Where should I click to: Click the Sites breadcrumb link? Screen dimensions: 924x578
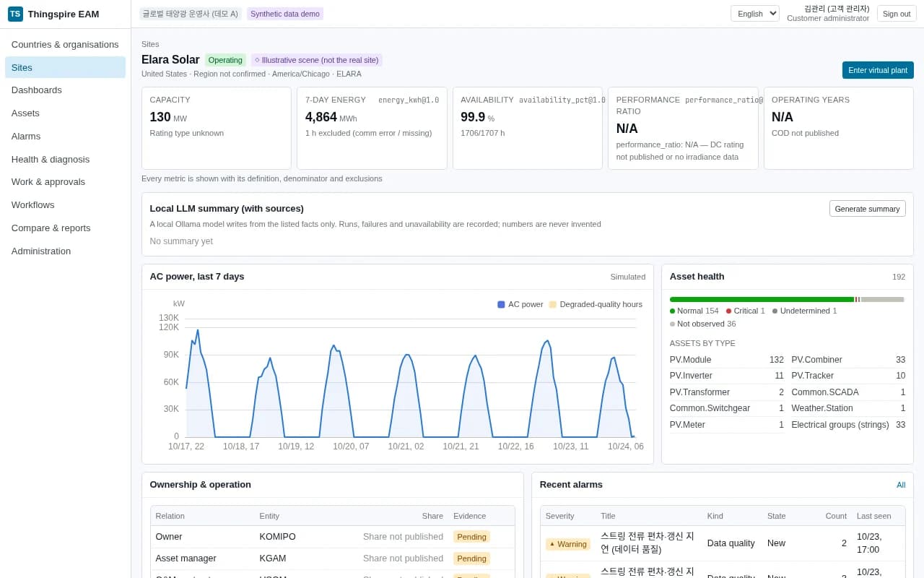point(150,44)
